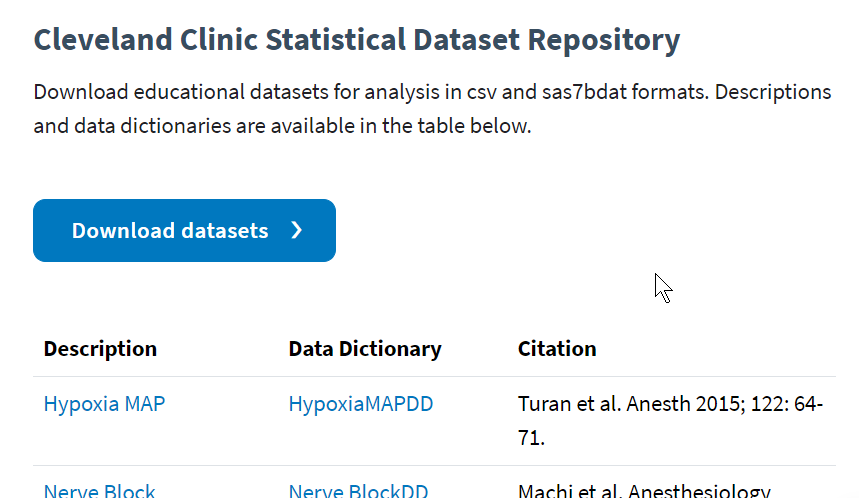Click the Machi et al. Anesthesiology citation

coord(644,491)
